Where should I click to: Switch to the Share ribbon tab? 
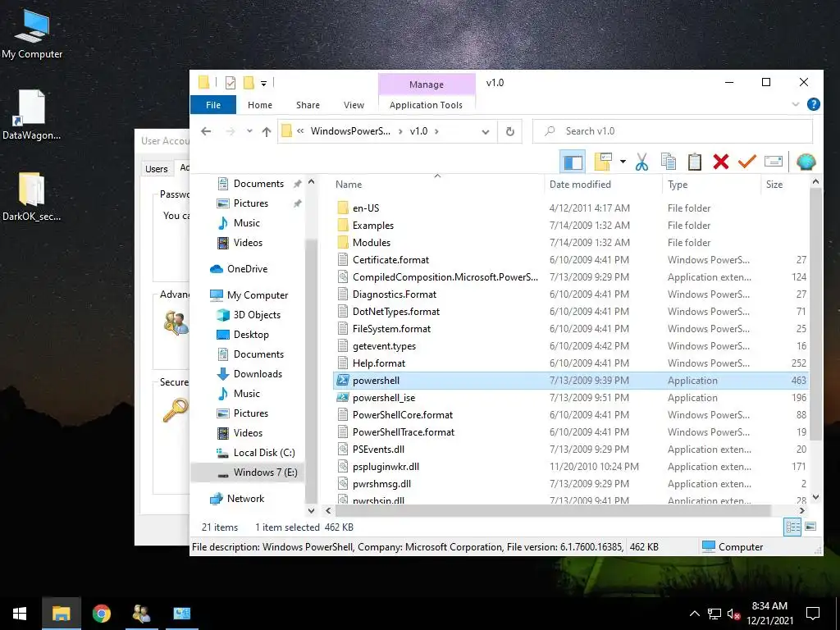point(308,105)
